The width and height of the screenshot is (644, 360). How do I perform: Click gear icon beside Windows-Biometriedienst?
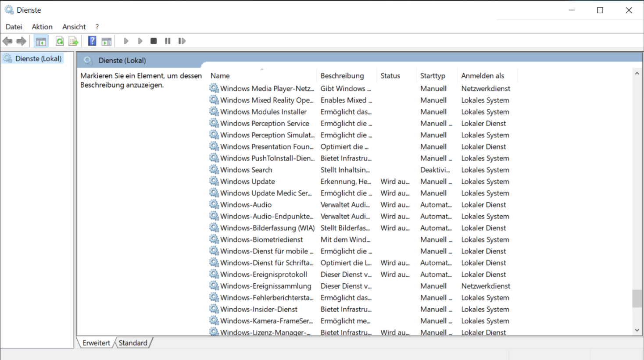(214, 239)
